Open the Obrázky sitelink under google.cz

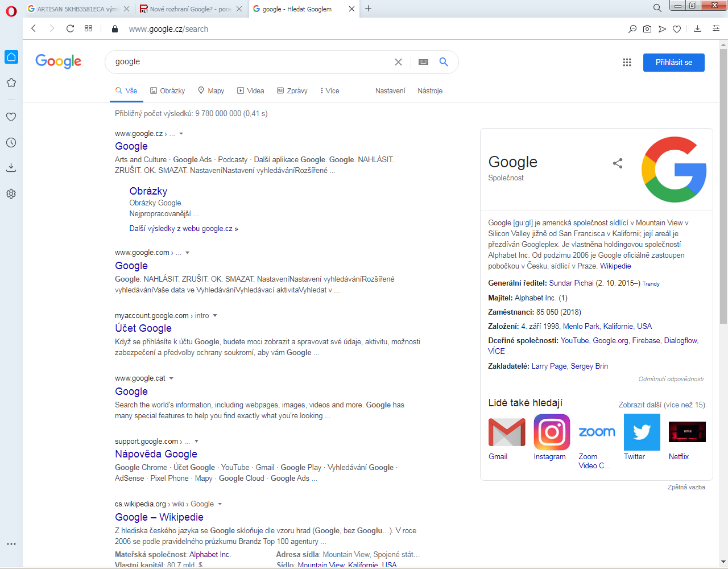point(148,191)
